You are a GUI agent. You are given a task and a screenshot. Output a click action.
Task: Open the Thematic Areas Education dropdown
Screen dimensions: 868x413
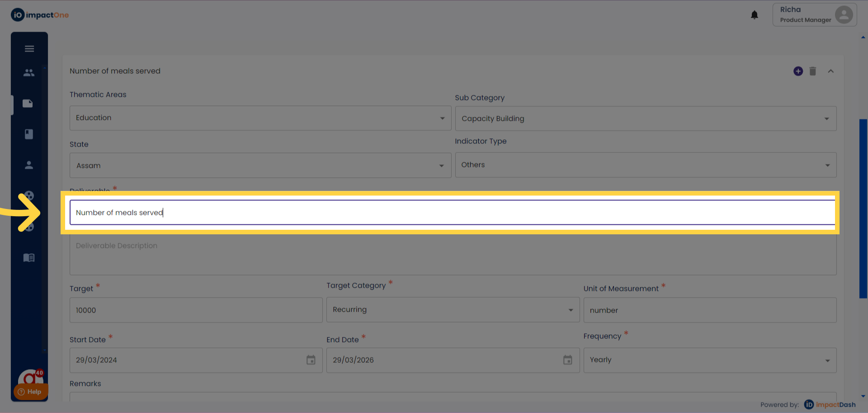click(x=260, y=118)
